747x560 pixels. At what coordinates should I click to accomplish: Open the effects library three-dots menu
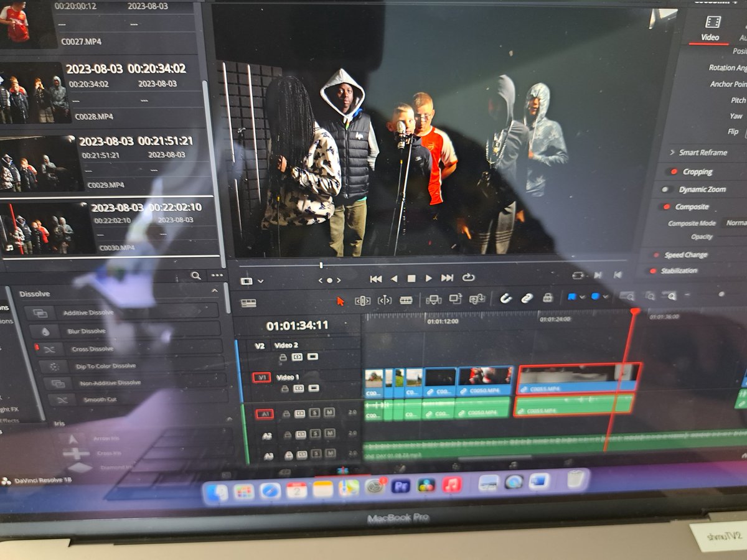point(216,274)
